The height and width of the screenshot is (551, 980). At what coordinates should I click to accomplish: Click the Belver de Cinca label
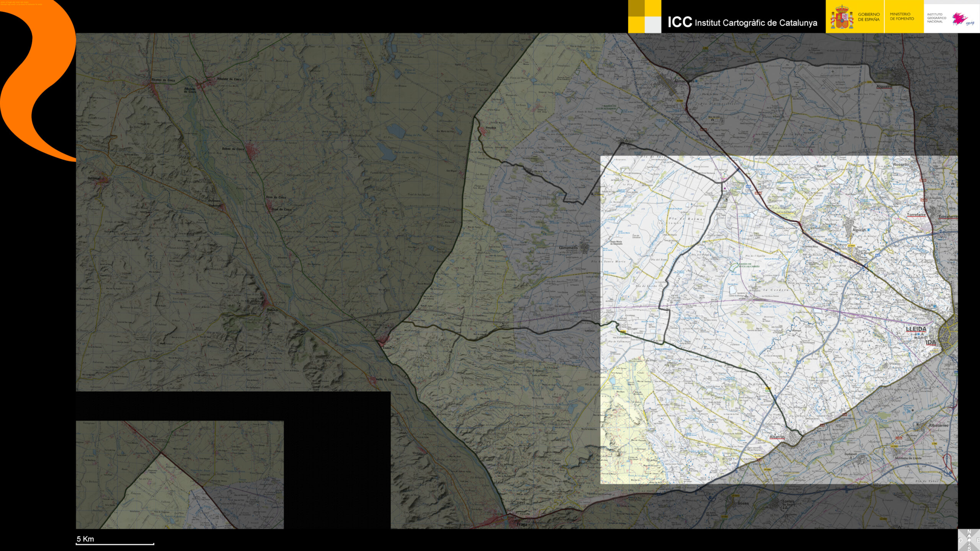[233, 149]
